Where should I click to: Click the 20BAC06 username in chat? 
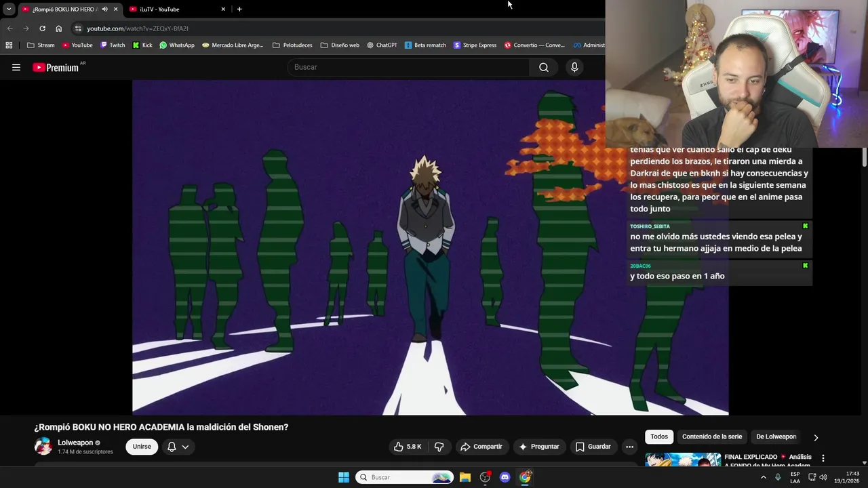pos(640,266)
